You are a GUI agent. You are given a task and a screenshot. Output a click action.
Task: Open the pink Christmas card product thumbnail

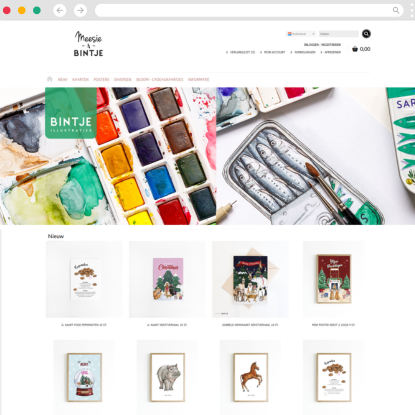tap(167, 279)
